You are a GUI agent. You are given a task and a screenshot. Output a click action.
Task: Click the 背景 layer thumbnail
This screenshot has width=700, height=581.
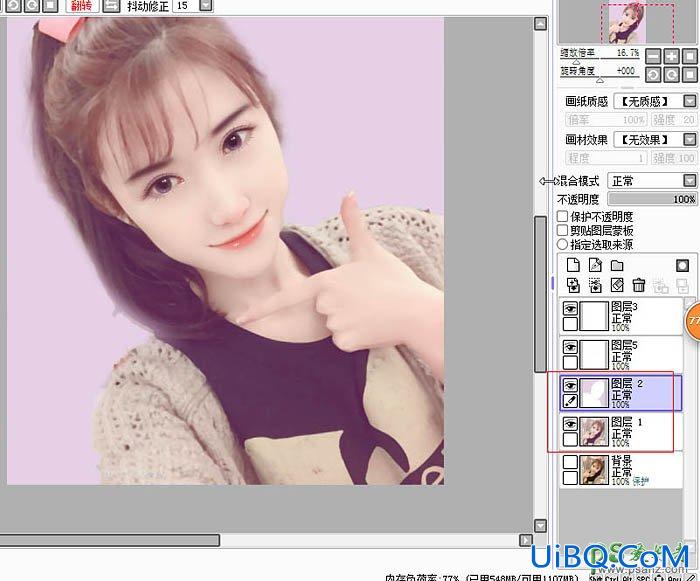[594, 470]
